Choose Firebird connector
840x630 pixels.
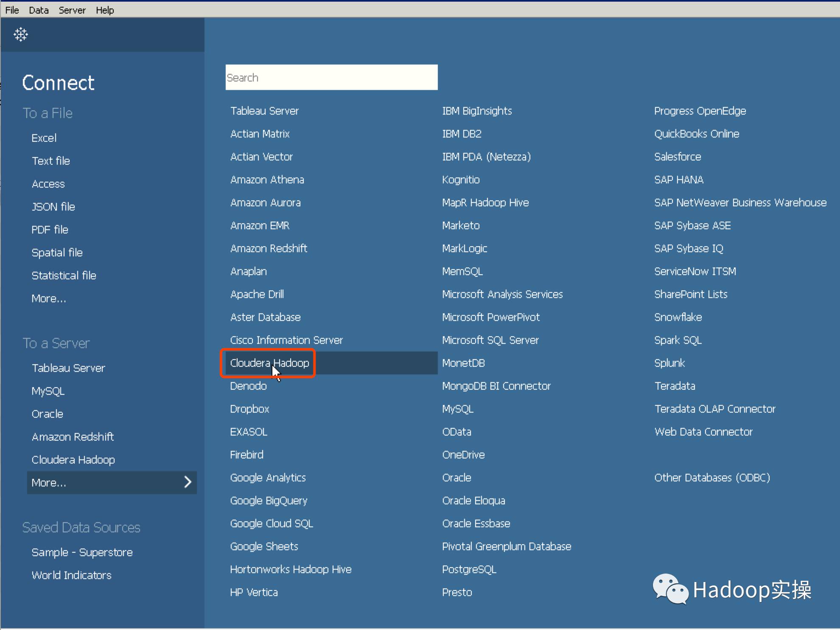(246, 455)
